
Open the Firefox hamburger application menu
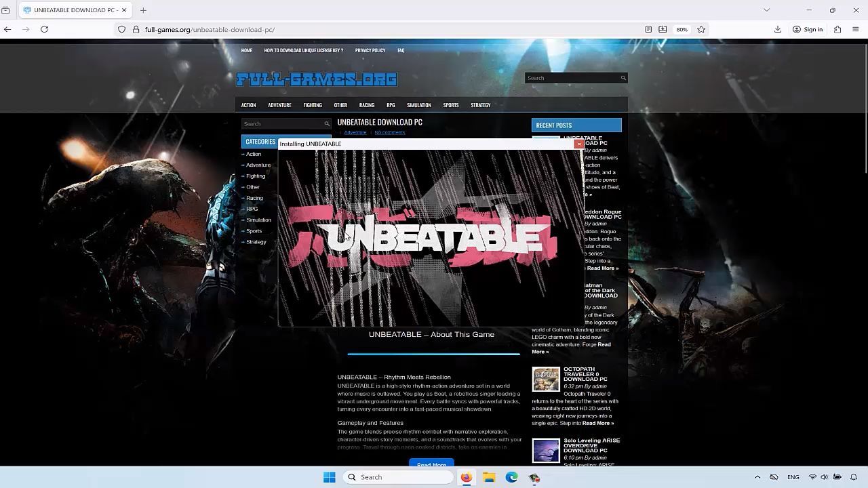856,29
